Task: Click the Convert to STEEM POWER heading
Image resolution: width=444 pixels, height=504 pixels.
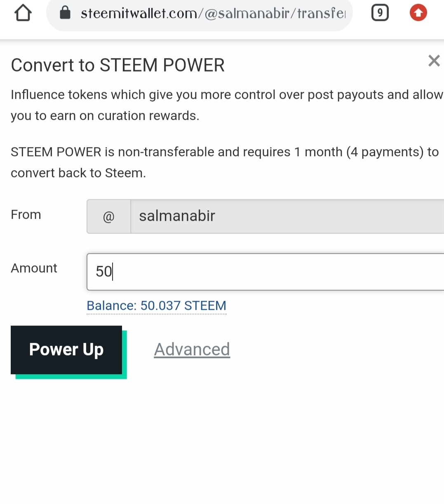Action: (x=117, y=65)
